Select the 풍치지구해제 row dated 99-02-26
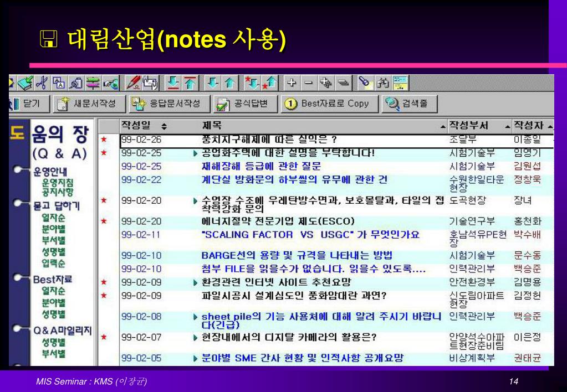567x392 pixels. 336,140
